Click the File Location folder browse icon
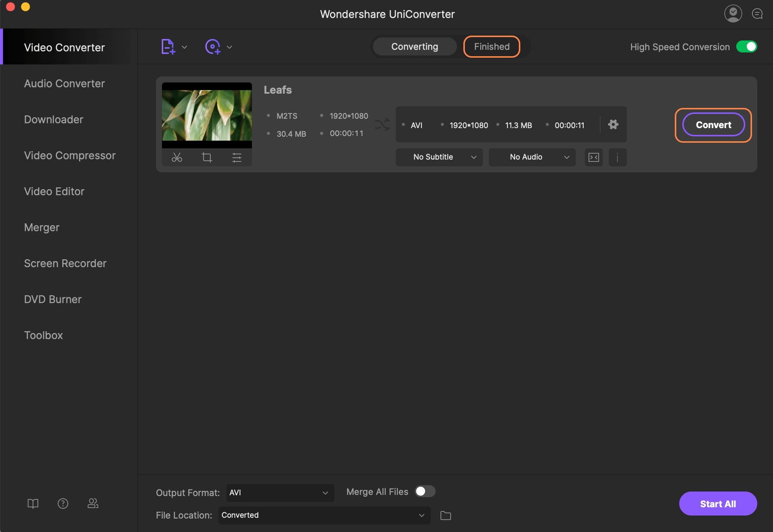 point(445,515)
